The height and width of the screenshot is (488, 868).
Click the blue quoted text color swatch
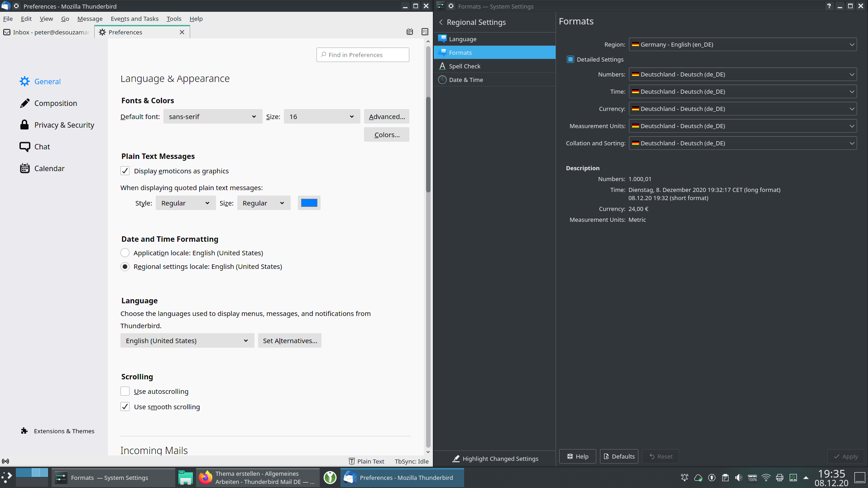pos(309,203)
